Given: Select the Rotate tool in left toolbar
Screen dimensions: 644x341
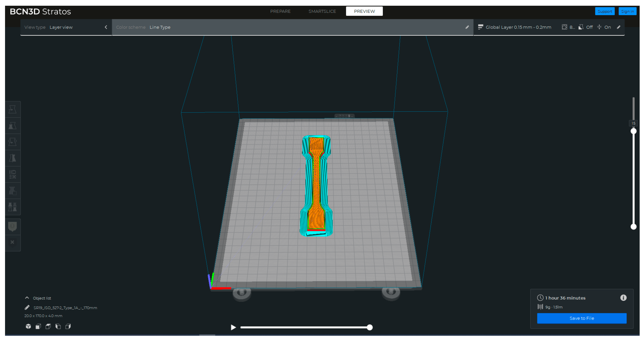Looking at the screenshot, I should pos(13,142).
